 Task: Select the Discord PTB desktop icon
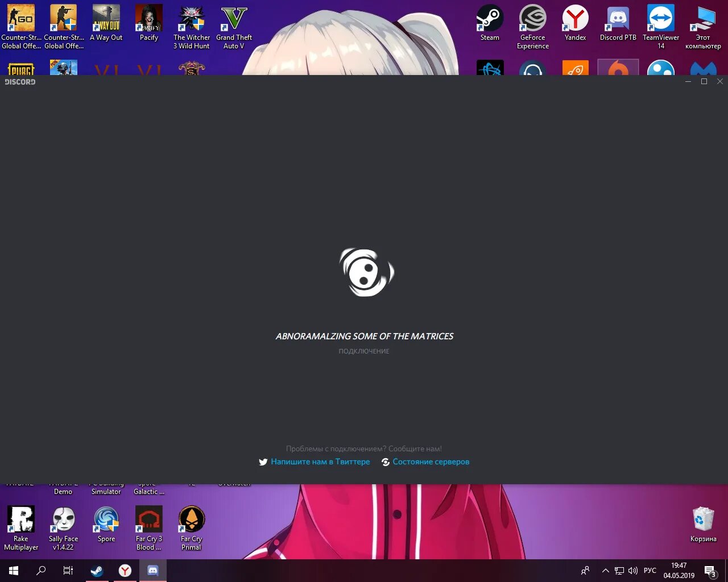tap(618, 23)
